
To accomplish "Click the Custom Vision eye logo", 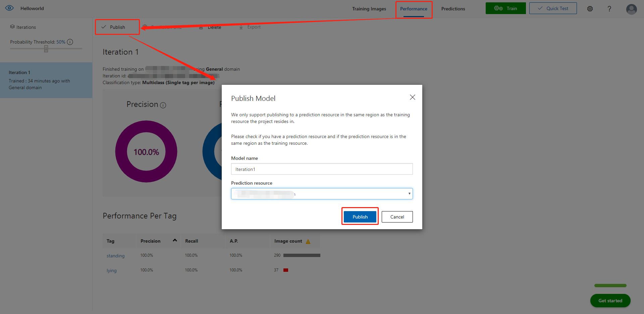I will point(9,8).
